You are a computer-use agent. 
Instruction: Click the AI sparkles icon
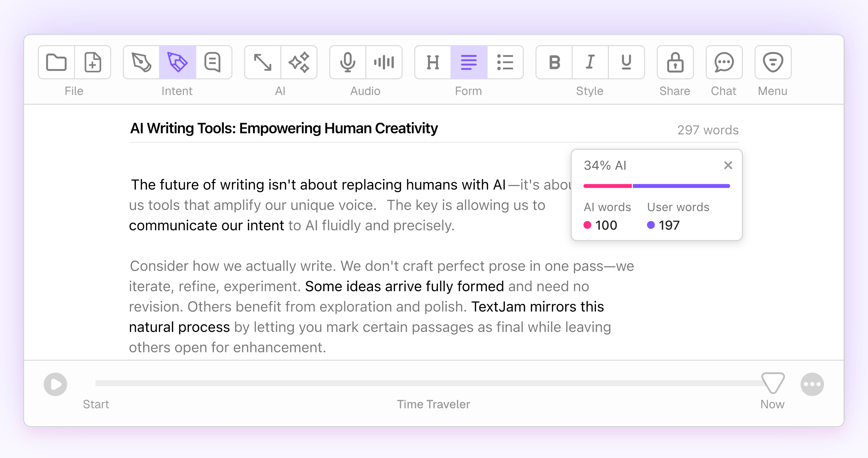pos(299,62)
